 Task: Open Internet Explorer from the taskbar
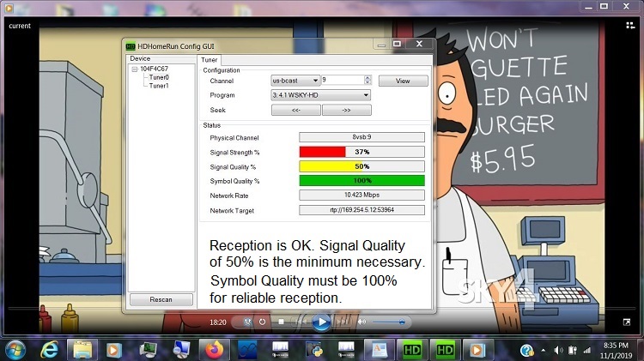pyautogui.click(x=49, y=350)
